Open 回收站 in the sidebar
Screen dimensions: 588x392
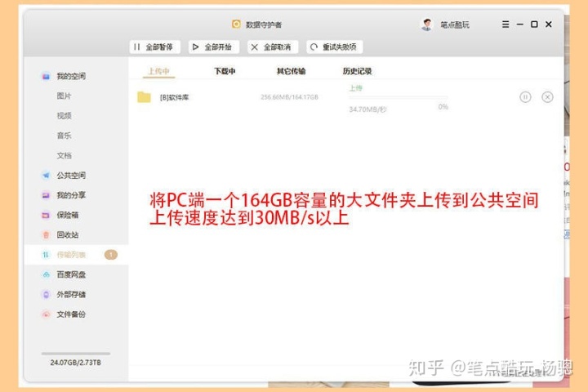68,235
